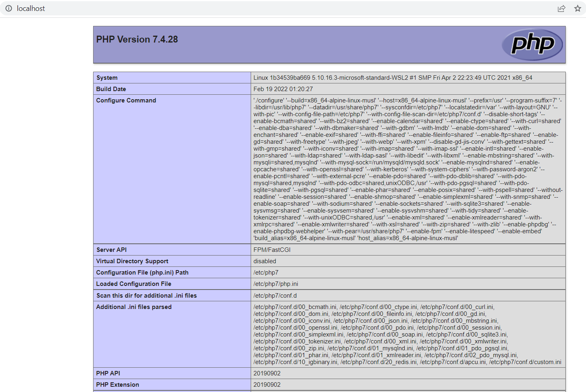Click the share page icon
This screenshot has height=392, width=586.
(x=561, y=9)
